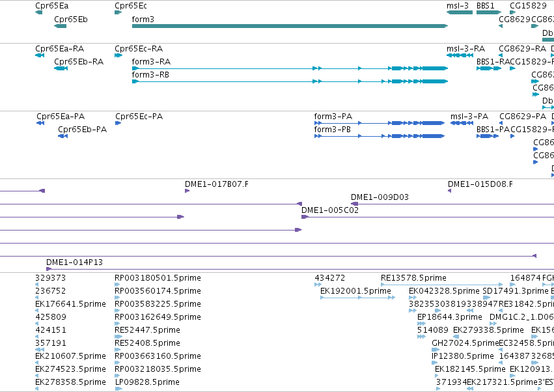The width and height of the screenshot is (554, 392).
Task: Select the RE13578.5prime EST label
Action: [x=414, y=278]
